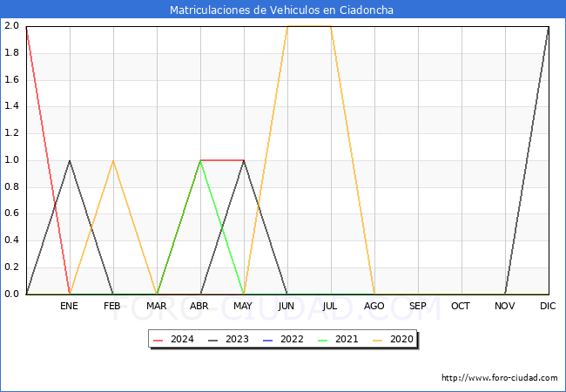
Task: Click the red 2024 flat segment between ABR and MAY
Action: coord(222,160)
